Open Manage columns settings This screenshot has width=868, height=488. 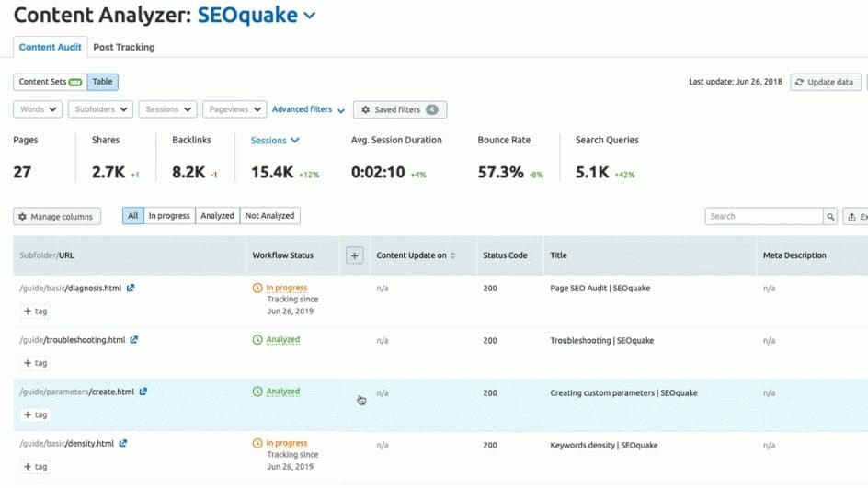click(57, 216)
